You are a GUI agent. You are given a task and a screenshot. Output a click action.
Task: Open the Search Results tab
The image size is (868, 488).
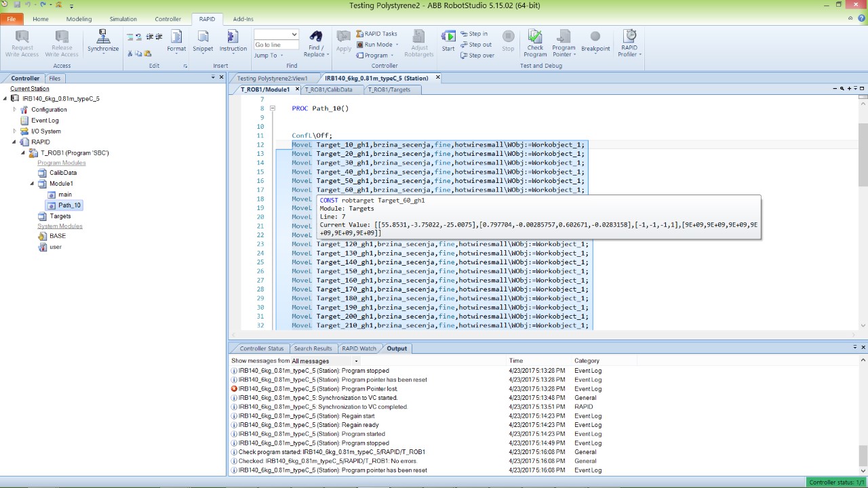[313, 348]
